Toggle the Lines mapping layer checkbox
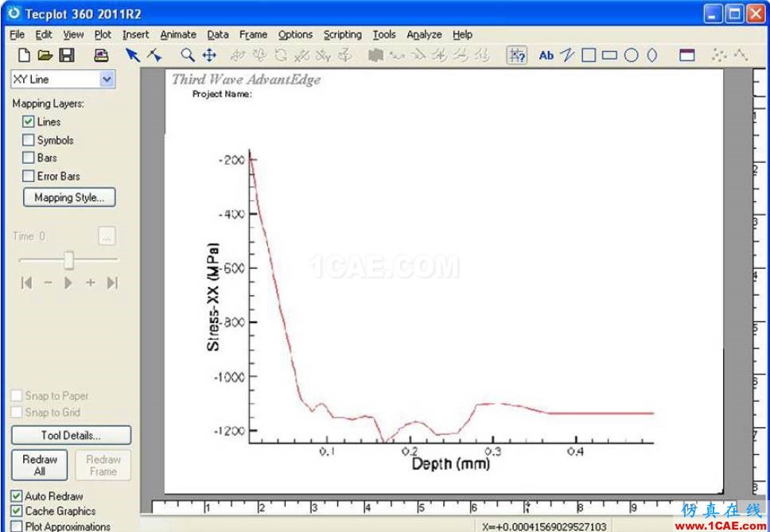 tap(29, 122)
